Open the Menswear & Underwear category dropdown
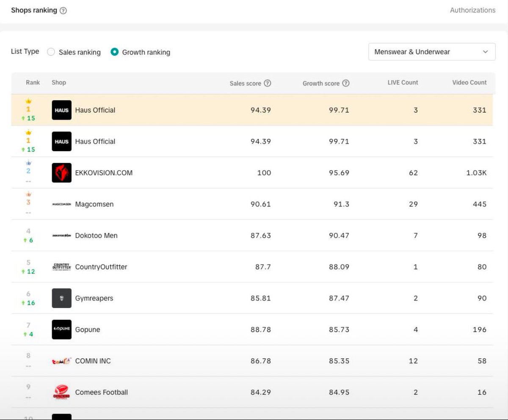 point(432,52)
